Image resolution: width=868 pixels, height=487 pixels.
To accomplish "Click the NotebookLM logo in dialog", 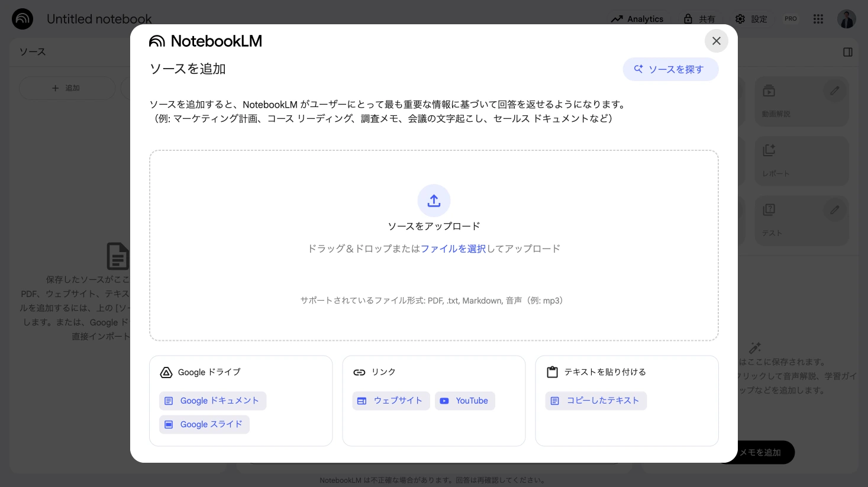I will click(205, 41).
